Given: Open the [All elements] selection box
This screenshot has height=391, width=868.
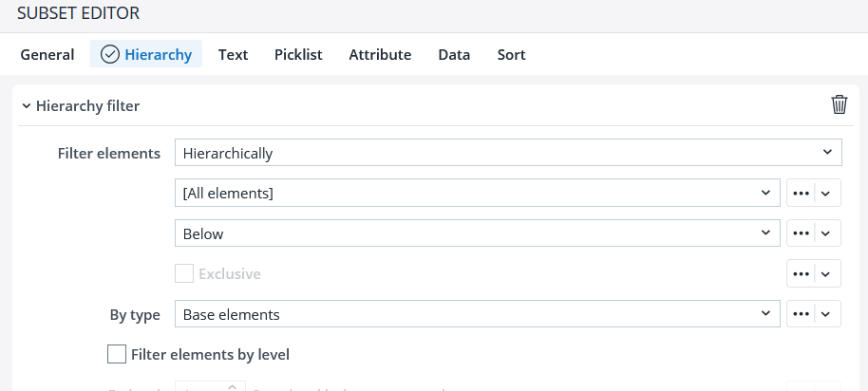Looking at the screenshot, I should (477, 194).
